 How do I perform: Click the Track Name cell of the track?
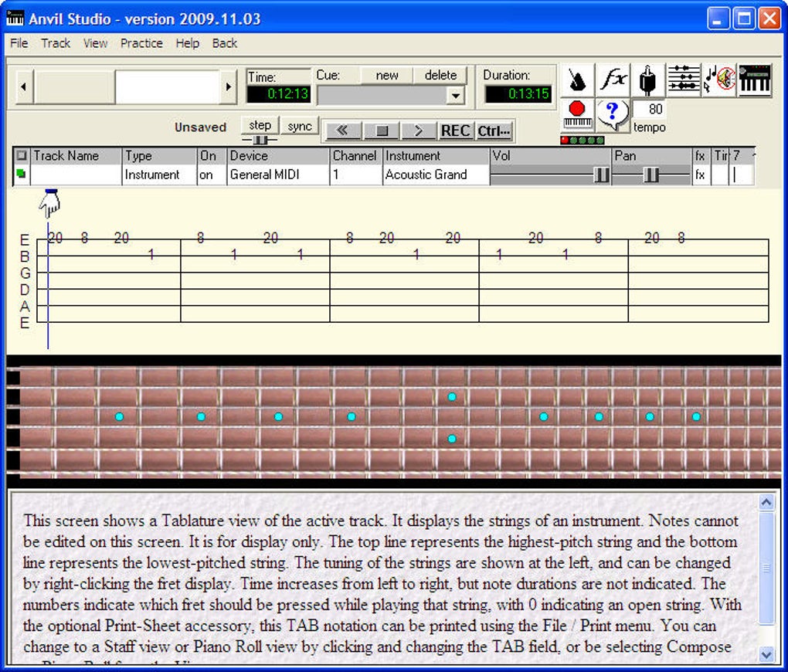(76, 175)
